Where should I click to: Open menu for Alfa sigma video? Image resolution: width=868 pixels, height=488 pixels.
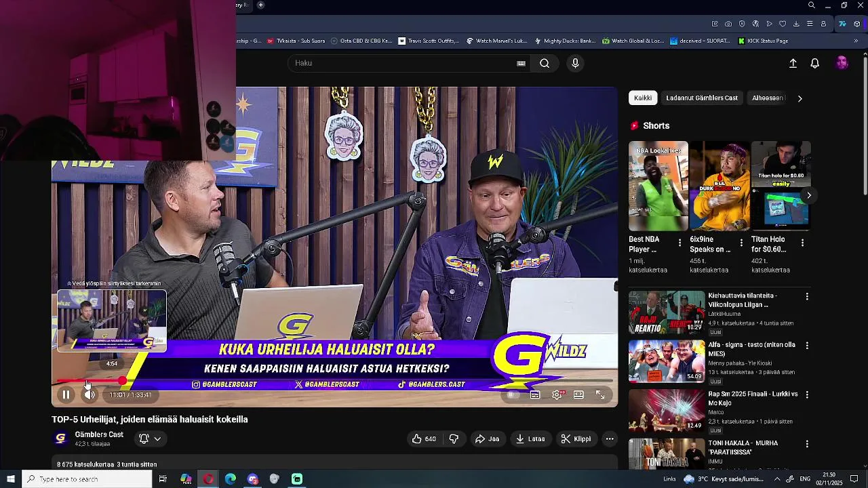[x=807, y=346]
